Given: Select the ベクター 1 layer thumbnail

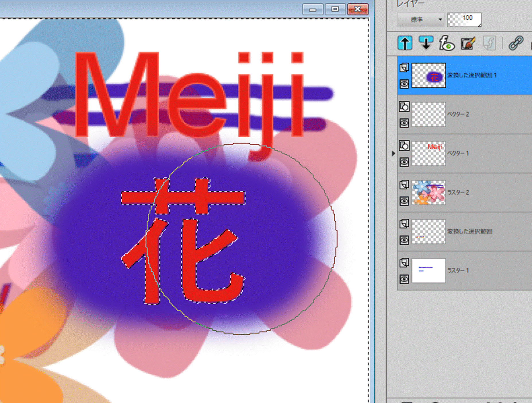Looking at the screenshot, I should 429,153.
